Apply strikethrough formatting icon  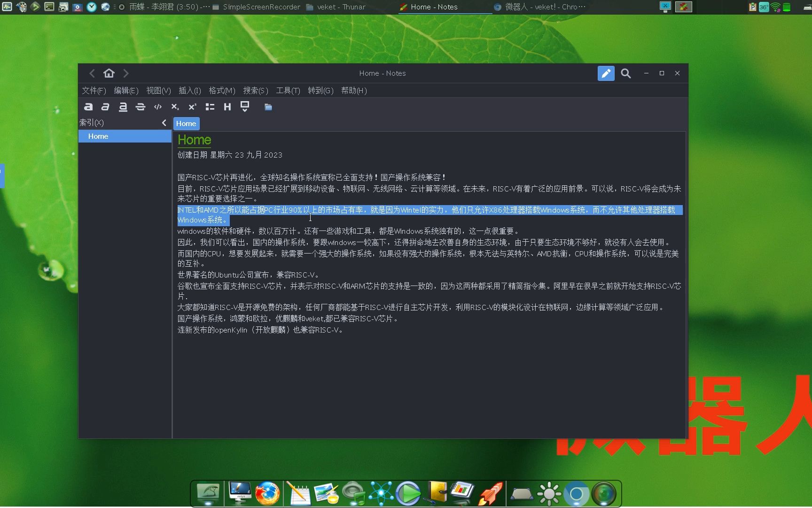coord(140,107)
